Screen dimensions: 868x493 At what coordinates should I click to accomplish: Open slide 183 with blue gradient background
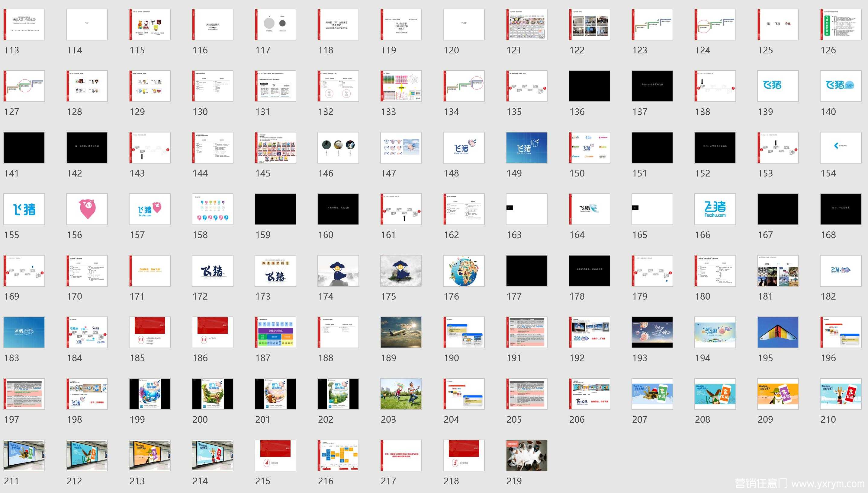[x=24, y=332]
